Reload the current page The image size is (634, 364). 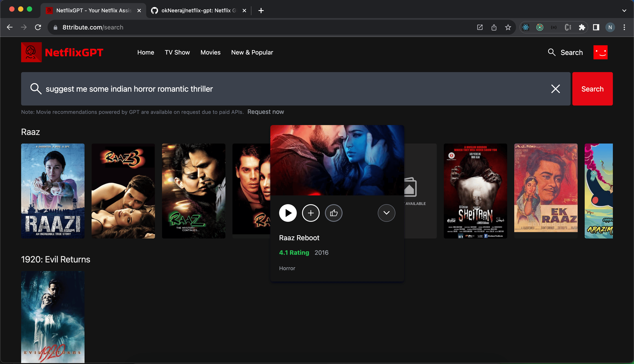[x=38, y=27]
